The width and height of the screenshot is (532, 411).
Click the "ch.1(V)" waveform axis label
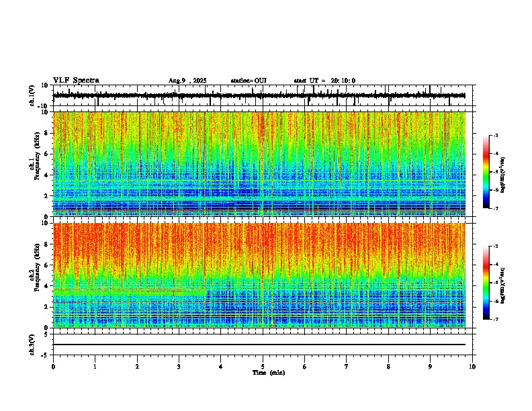coord(32,95)
